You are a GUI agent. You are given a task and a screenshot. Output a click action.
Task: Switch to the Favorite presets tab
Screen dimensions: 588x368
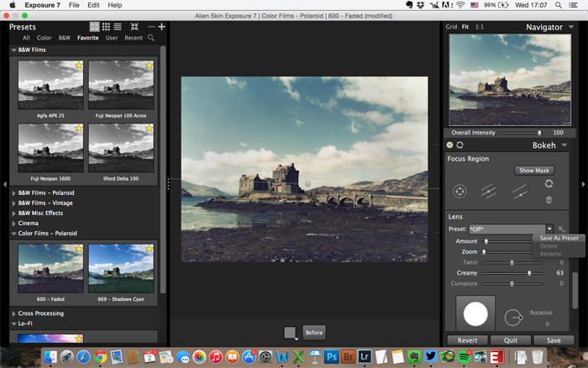[x=87, y=38]
